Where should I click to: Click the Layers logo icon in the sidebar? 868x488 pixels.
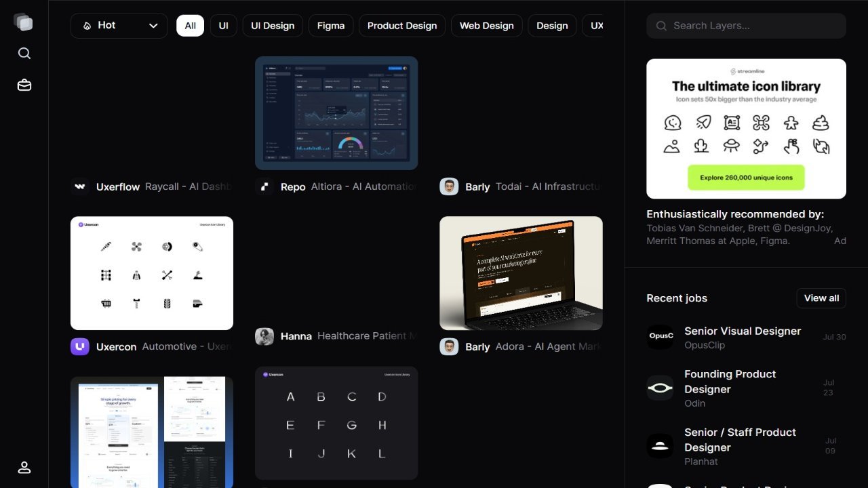click(24, 22)
